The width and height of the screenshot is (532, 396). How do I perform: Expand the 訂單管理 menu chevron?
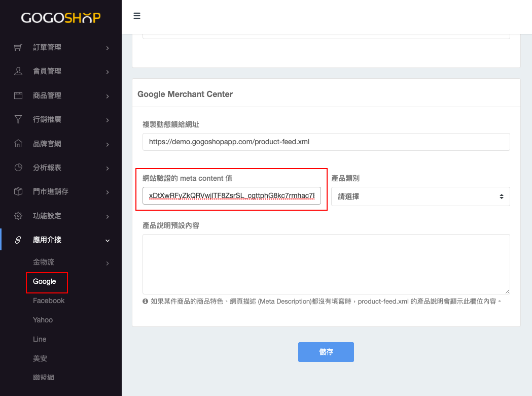[x=108, y=48]
